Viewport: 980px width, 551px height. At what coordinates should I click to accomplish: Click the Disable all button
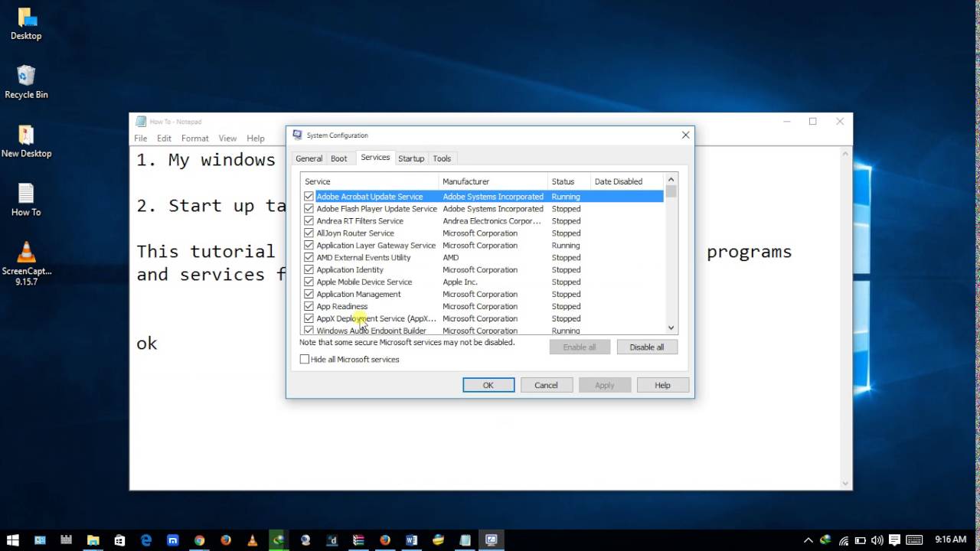click(x=647, y=347)
